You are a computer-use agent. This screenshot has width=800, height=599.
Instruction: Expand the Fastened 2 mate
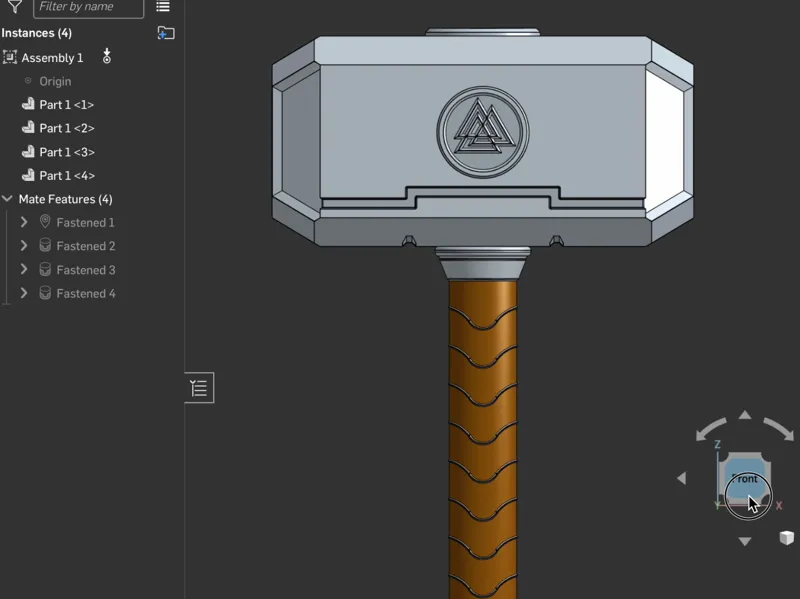[x=23, y=245]
